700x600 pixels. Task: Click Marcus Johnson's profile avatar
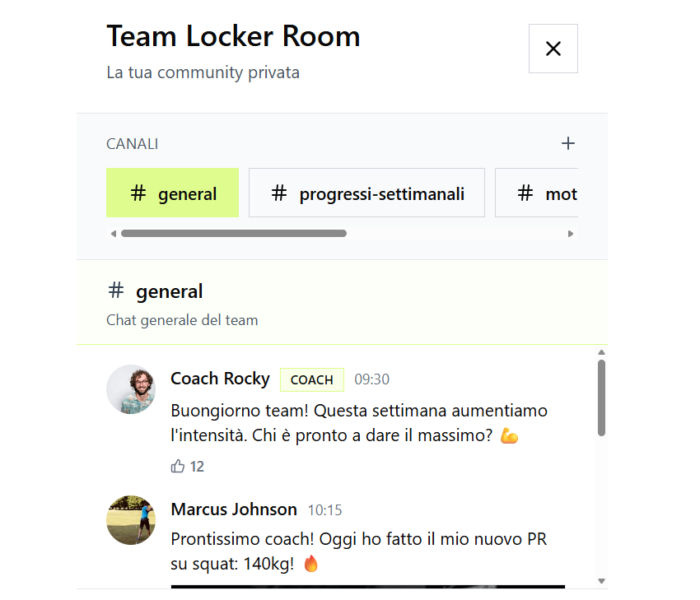(130, 520)
